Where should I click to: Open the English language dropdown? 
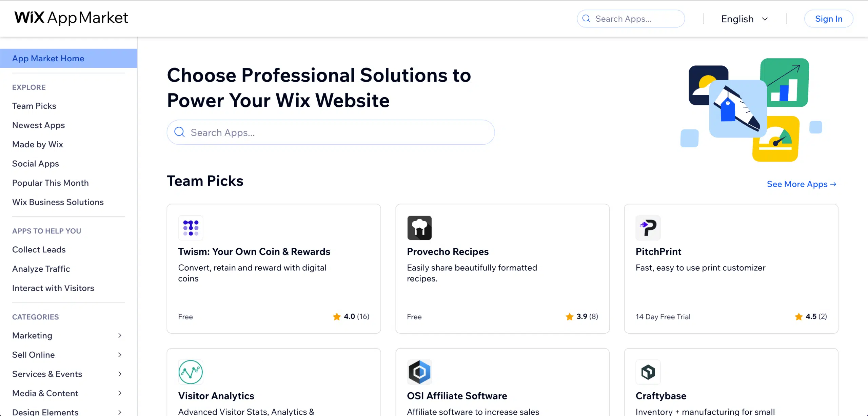pos(745,19)
